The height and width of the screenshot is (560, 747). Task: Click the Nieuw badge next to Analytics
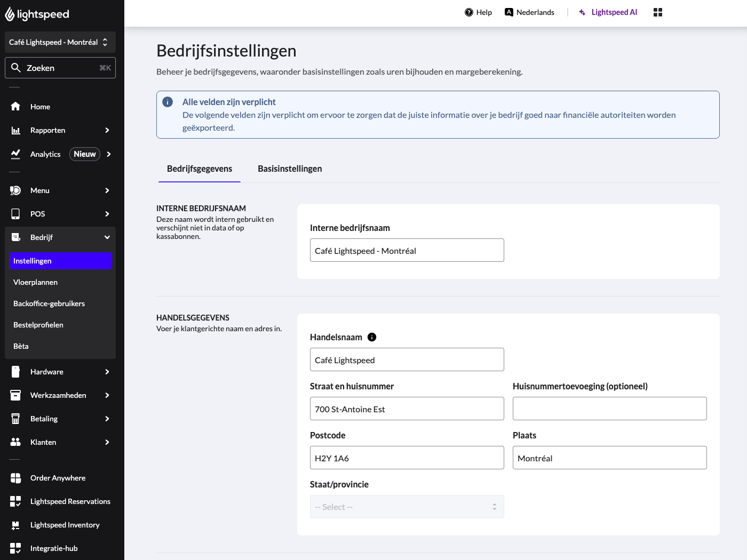coord(85,154)
